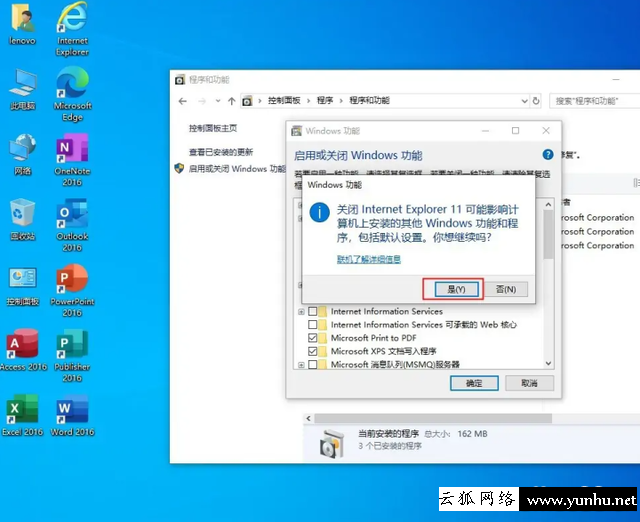Toggle Internet Information Services 可承载的 Web 核心 checkbox

click(313, 324)
